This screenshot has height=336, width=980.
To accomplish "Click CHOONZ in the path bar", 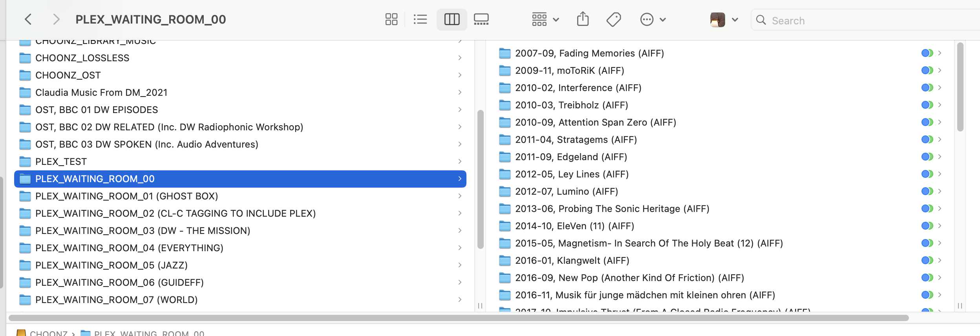I will pyautogui.click(x=48, y=333).
